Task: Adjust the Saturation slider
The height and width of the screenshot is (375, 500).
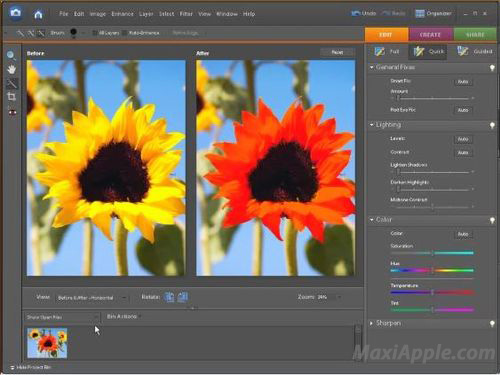Action: pos(432,253)
